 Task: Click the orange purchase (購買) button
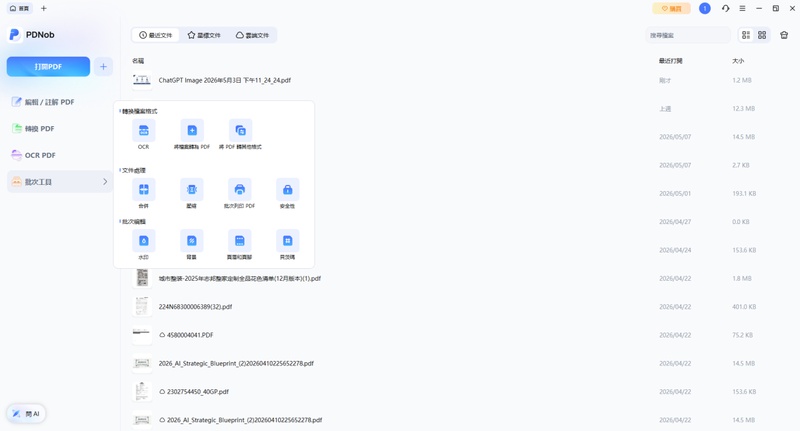click(x=671, y=8)
